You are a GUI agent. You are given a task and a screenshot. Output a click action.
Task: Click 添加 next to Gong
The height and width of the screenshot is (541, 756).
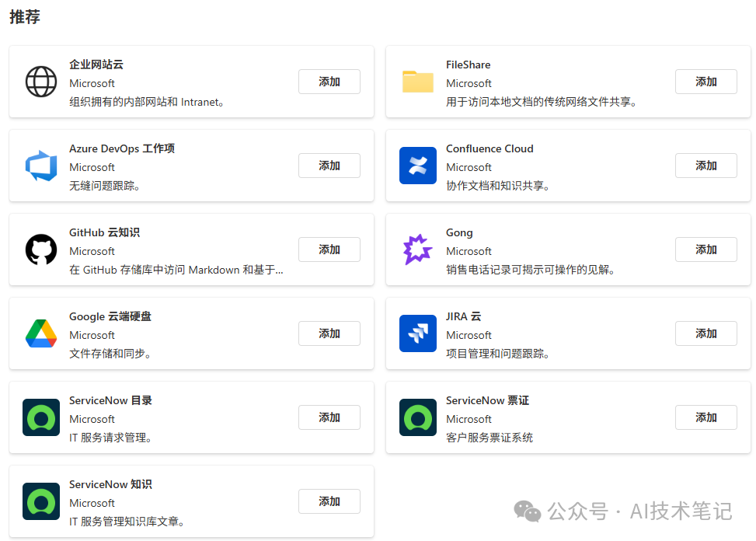tap(705, 250)
